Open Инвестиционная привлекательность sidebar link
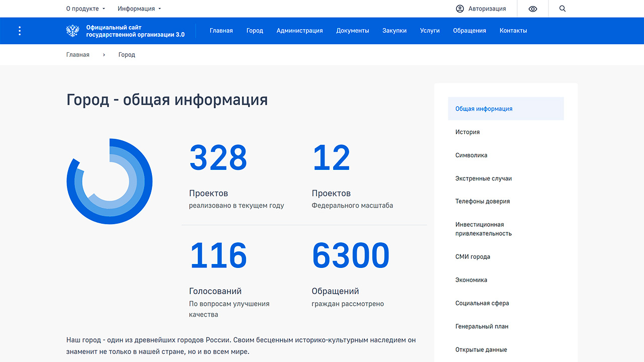This screenshot has height=362, width=644. click(x=484, y=229)
